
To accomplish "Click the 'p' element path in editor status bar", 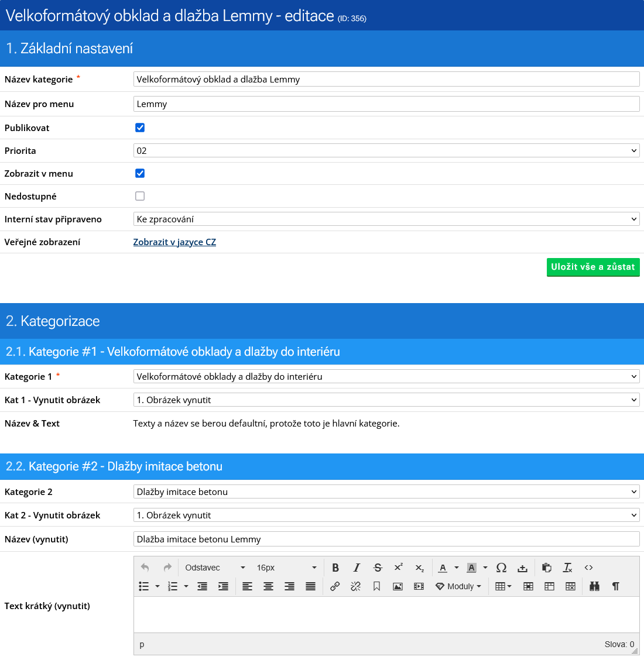I will point(142,644).
